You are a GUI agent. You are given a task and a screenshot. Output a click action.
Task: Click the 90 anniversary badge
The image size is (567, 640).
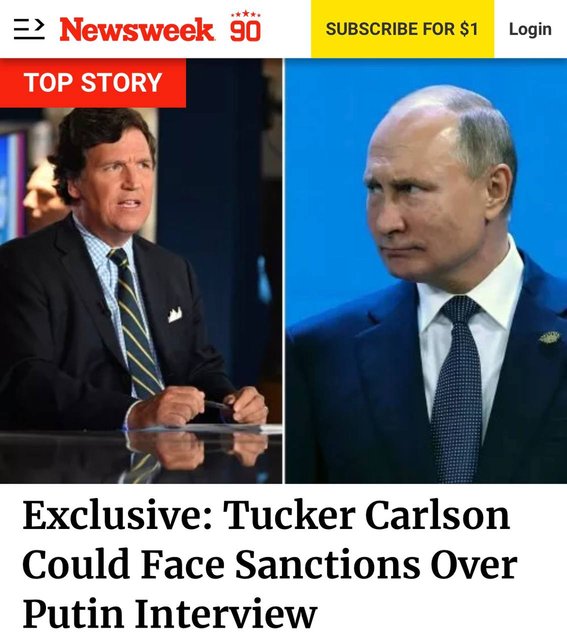coord(245,27)
